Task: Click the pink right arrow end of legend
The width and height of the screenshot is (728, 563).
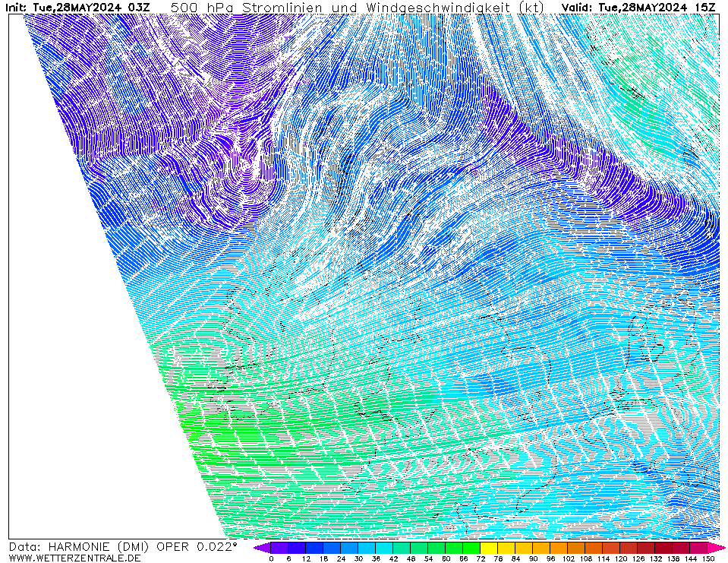Action: 715,548
